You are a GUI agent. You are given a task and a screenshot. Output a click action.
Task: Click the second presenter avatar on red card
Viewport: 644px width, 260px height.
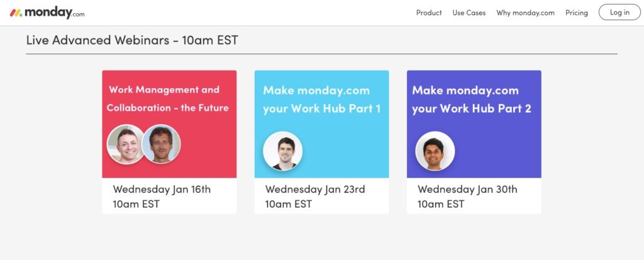(x=161, y=144)
